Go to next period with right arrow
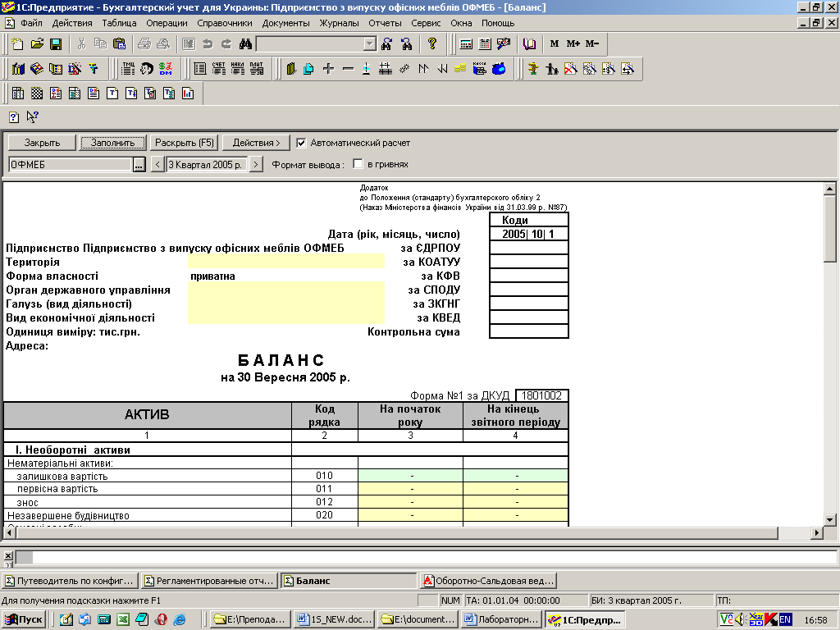 pyautogui.click(x=256, y=164)
